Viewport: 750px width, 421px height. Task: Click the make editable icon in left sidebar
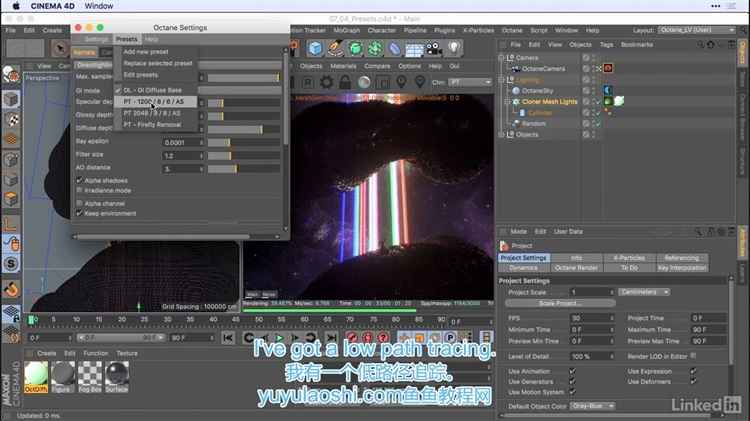(x=11, y=74)
